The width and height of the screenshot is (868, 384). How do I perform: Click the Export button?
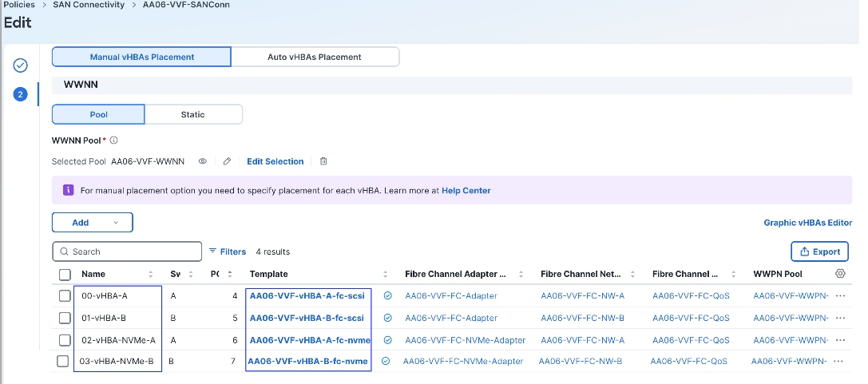pyautogui.click(x=819, y=251)
